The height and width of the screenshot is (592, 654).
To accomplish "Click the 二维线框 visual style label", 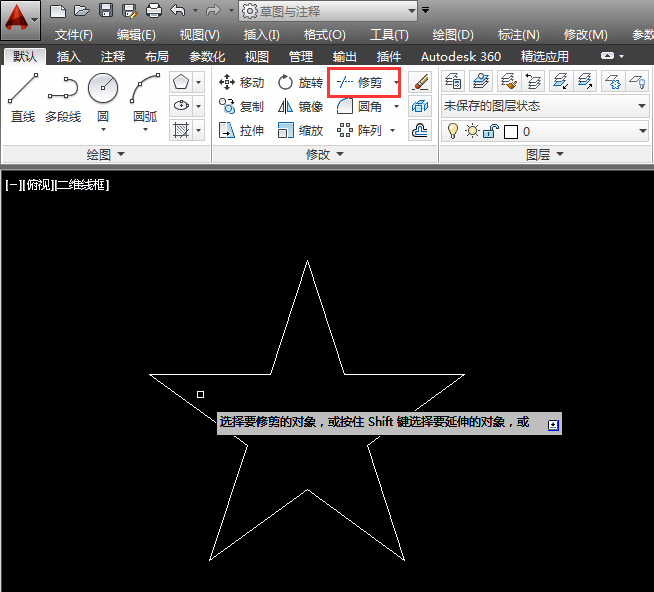I will (82, 185).
